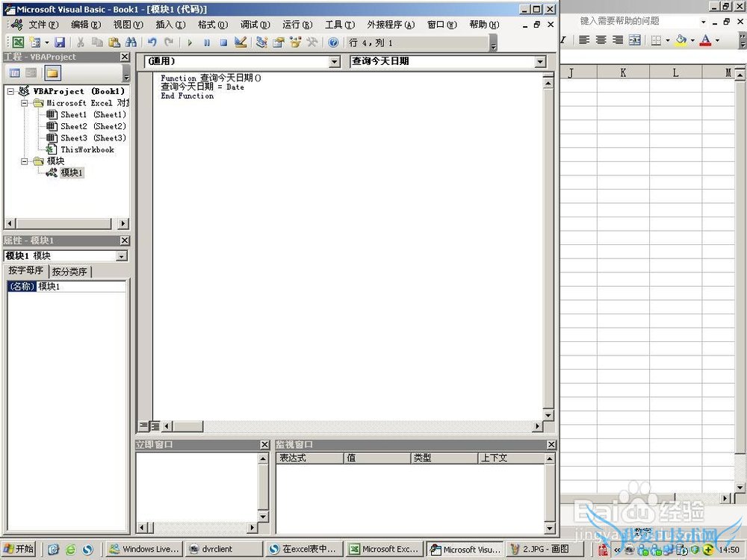Save the project with the floppy icon
The height and width of the screenshot is (560, 747).
60,43
